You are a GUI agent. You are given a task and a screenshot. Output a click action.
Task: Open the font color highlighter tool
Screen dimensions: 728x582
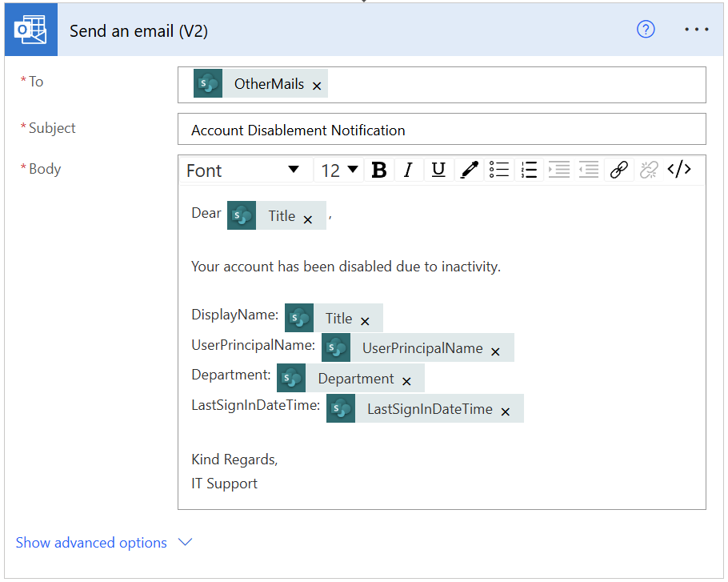click(x=469, y=170)
